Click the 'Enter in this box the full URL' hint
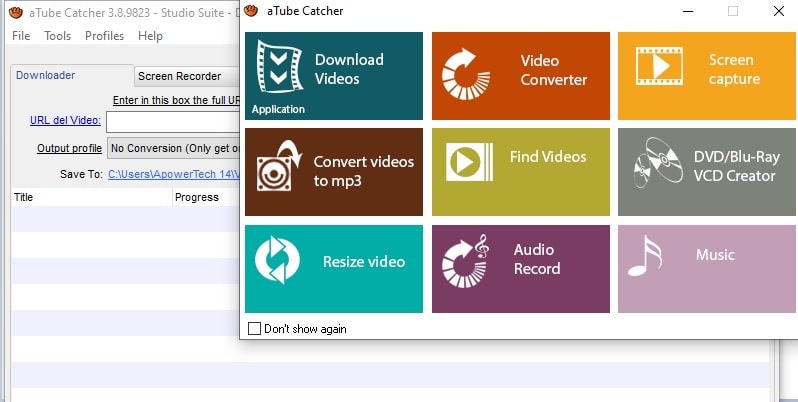The width and height of the screenshot is (798, 402). 176,100
